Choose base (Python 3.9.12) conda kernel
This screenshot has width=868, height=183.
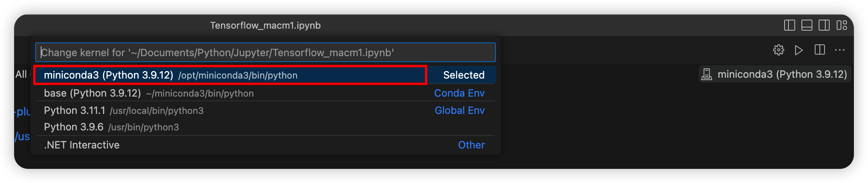pyautogui.click(x=149, y=93)
